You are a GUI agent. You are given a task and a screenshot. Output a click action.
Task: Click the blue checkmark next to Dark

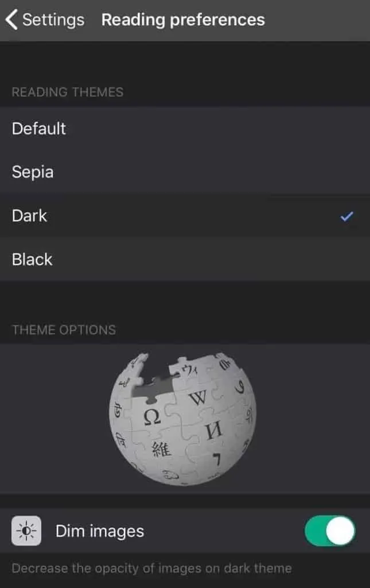click(x=347, y=216)
